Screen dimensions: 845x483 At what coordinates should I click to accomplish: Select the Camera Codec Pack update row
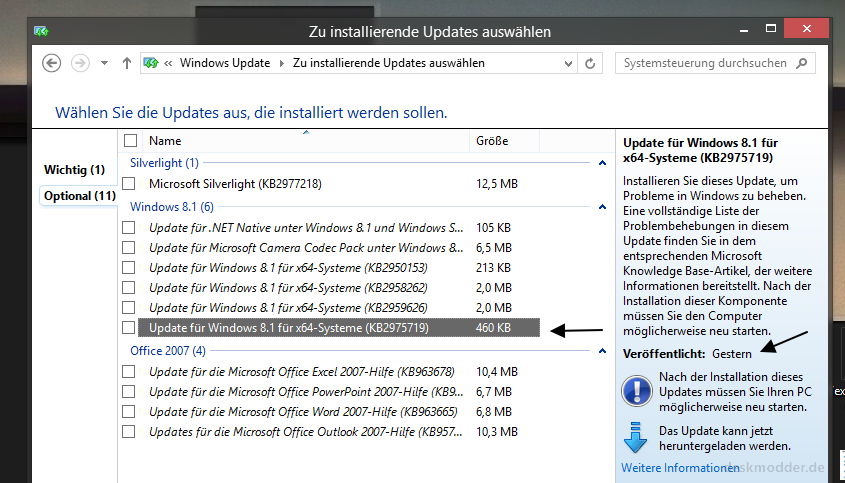click(339, 247)
